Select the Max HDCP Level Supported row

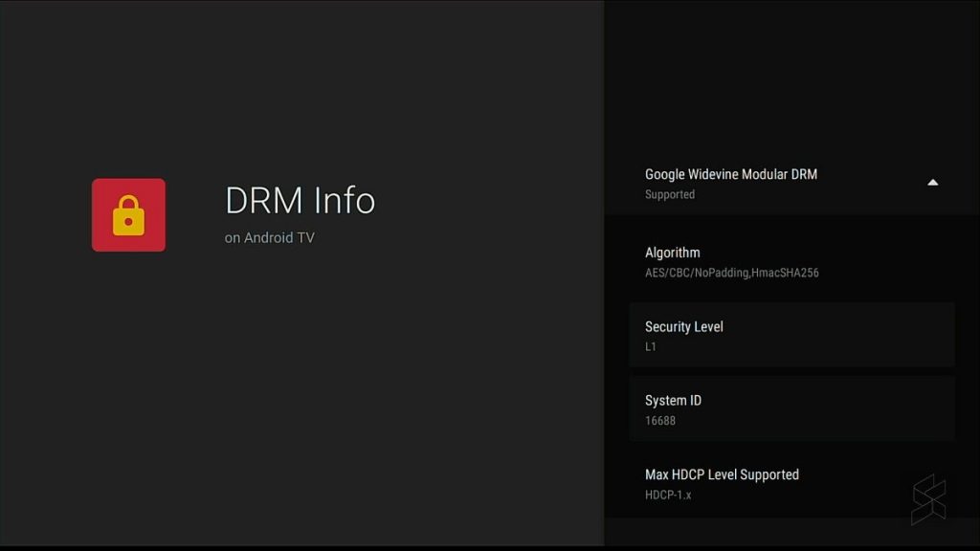coord(791,483)
